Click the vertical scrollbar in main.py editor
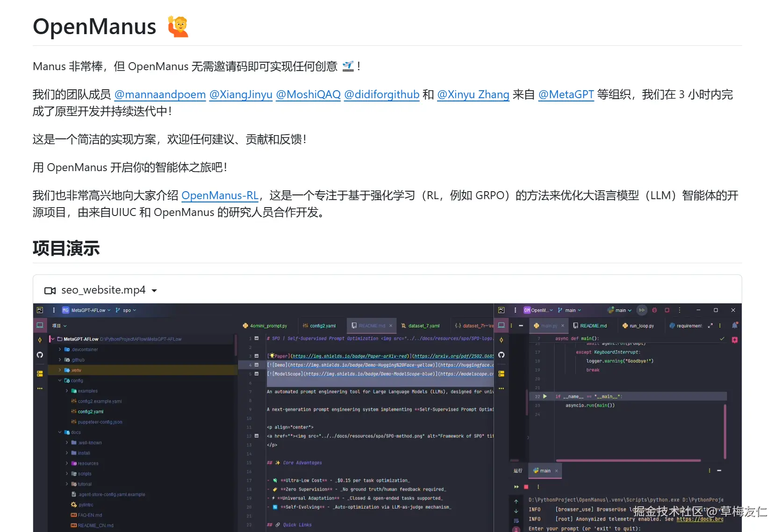781x532 pixels. (725, 431)
